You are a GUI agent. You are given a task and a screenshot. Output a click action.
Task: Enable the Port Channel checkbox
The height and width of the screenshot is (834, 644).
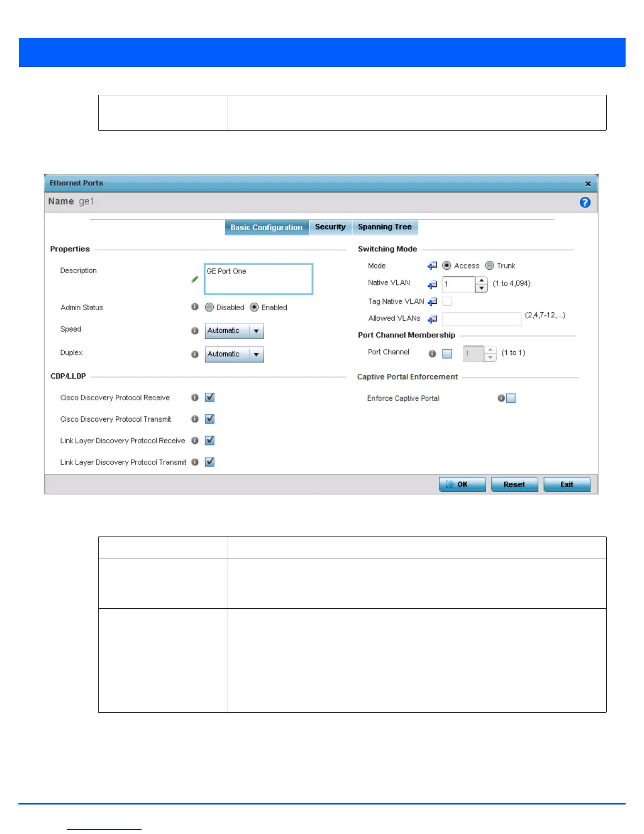447,354
